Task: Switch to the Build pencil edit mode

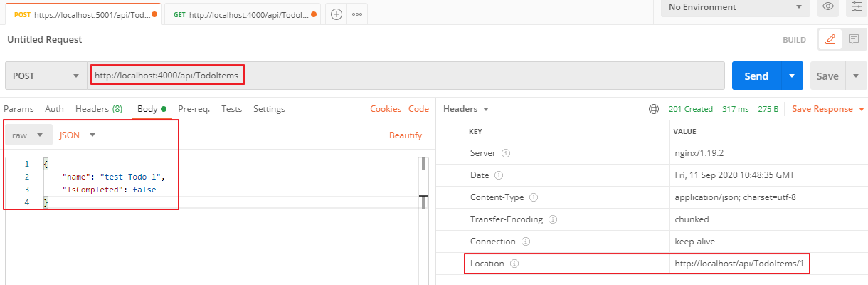Action: tap(830, 40)
